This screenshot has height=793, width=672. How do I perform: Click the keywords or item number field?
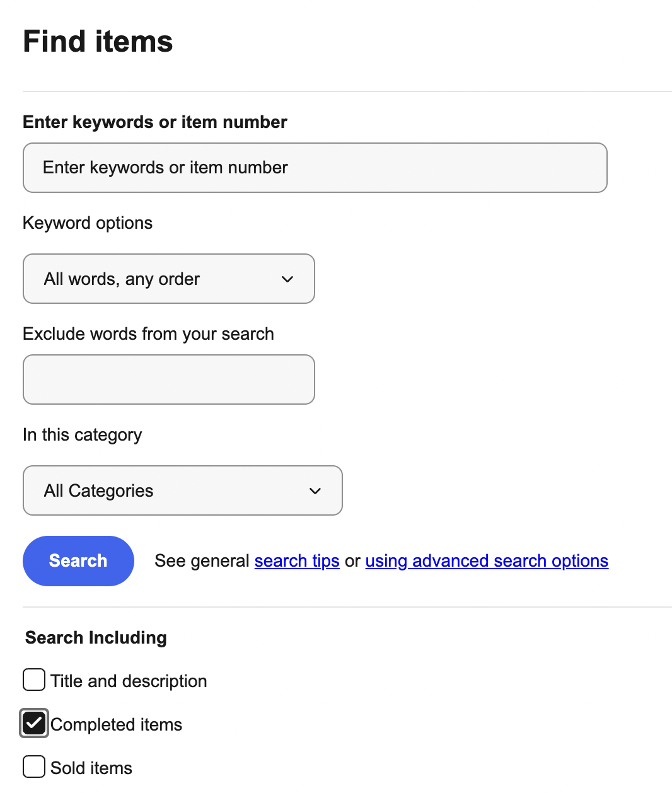click(315, 168)
